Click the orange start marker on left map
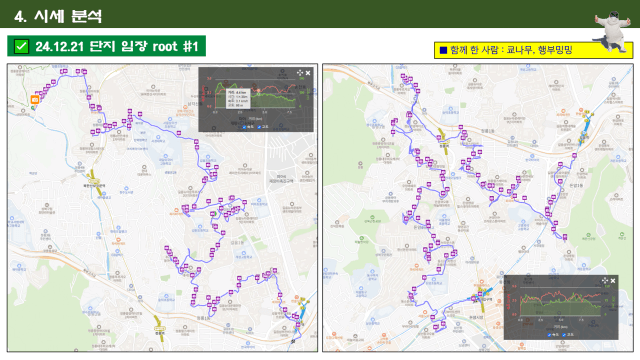The image size is (640, 360). (35, 100)
